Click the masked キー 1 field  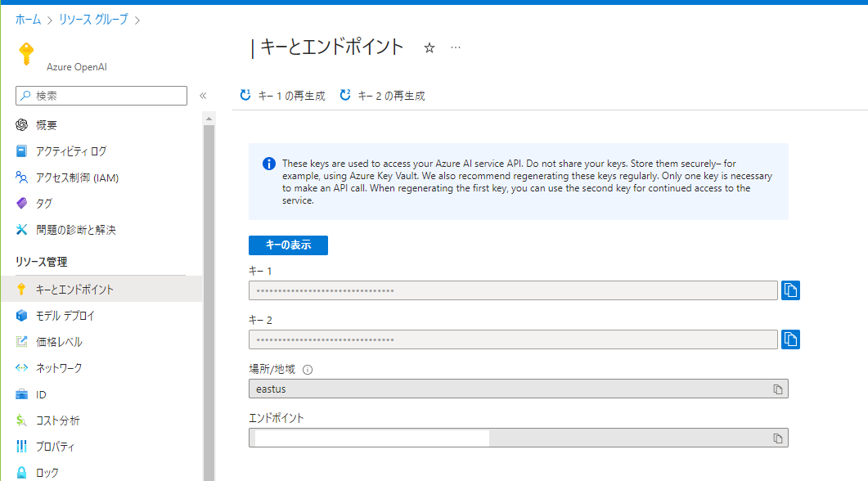coord(513,290)
